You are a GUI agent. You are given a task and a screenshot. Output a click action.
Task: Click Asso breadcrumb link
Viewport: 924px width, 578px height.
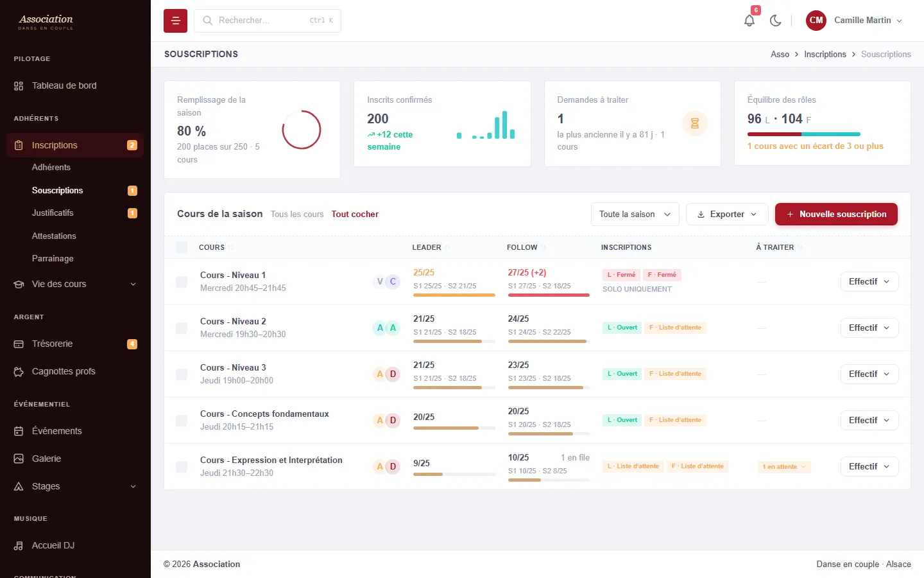pos(780,55)
